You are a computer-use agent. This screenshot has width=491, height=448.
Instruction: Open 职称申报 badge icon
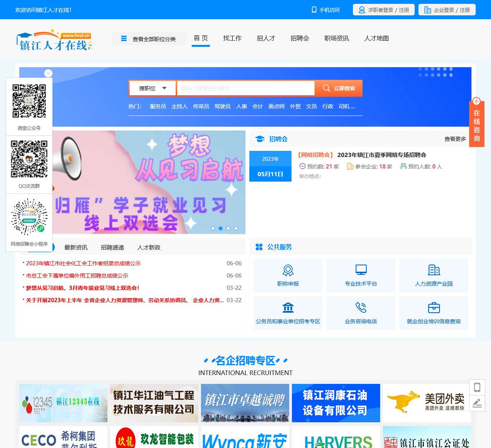[288, 270]
